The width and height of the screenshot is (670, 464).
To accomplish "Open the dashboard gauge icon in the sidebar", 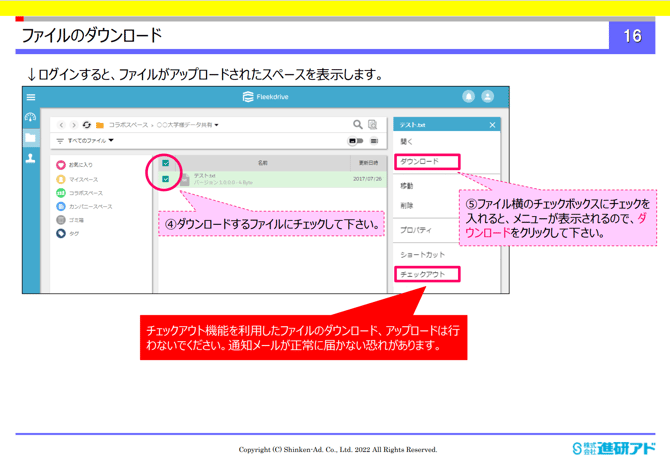I will coord(30,117).
